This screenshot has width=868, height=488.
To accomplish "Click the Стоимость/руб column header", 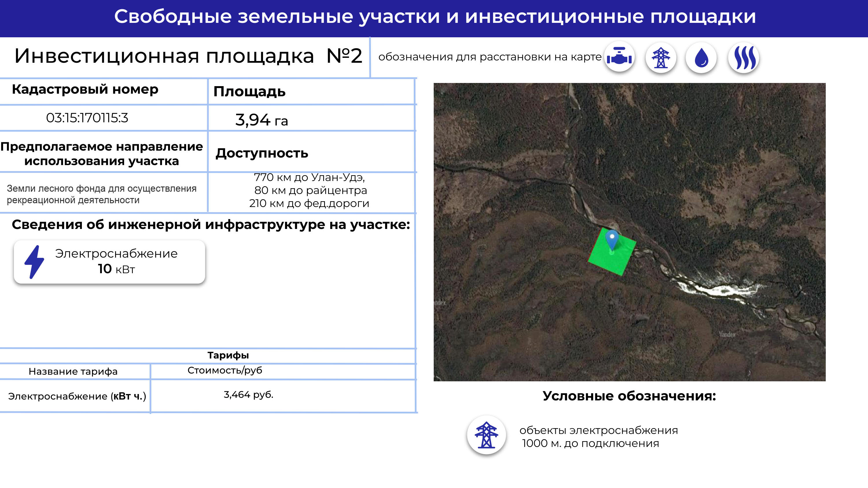I will [x=225, y=370].
